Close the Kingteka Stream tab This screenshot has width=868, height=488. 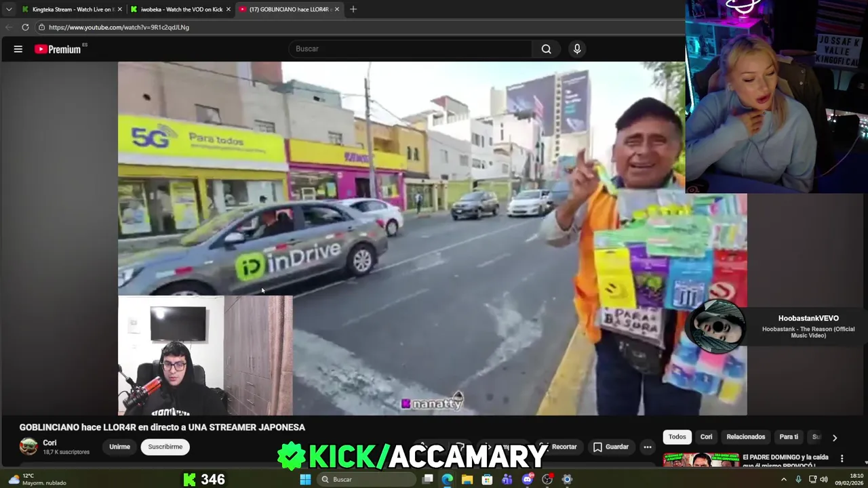point(120,9)
